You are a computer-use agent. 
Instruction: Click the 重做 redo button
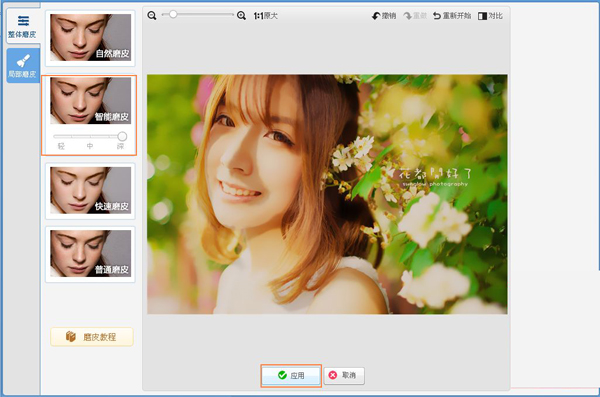tap(415, 16)
